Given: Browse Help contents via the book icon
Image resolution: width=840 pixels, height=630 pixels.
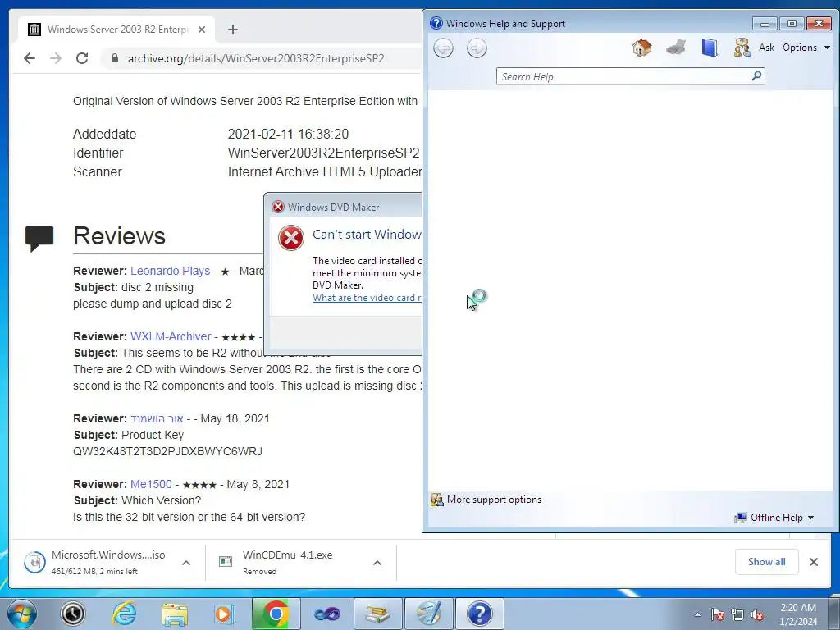Looking at the screenshot, I should click(x=710, y=48).
